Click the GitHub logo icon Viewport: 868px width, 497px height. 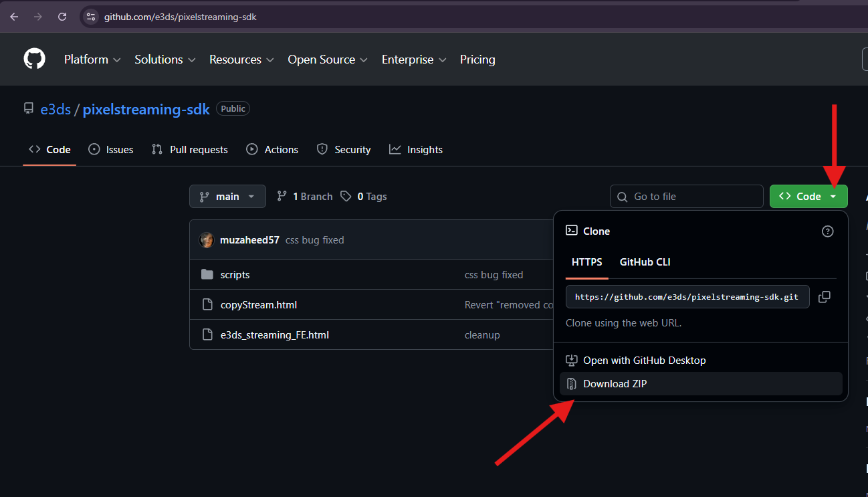pyautogui.click(x=35, y=59)
